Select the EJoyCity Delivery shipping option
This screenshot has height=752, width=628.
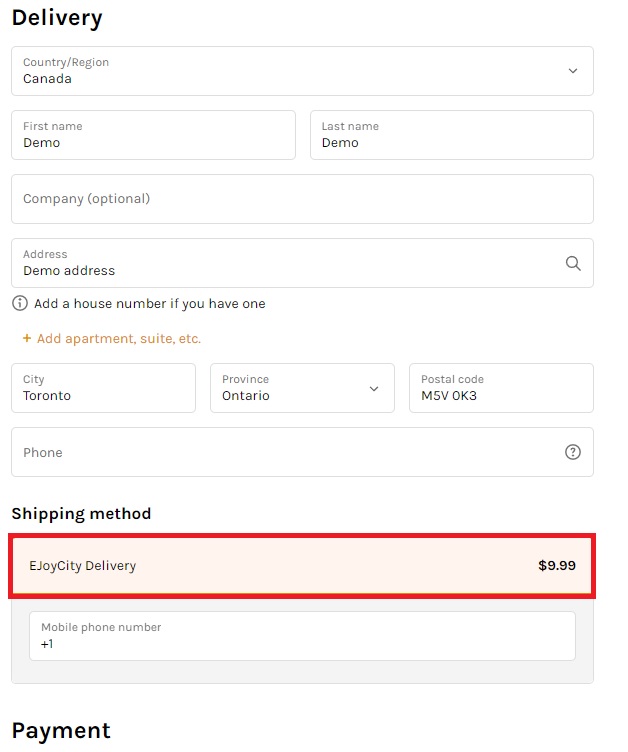coord(302,566)
